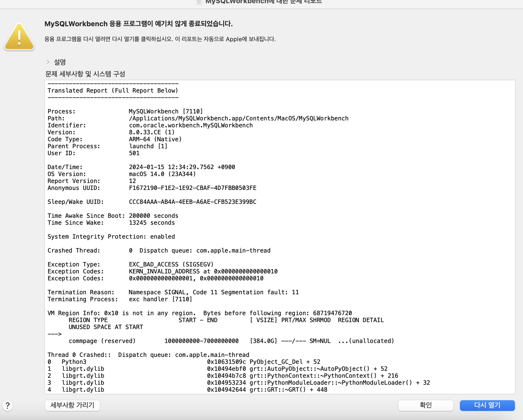
Task: Click stack frame 3 grt::PythonModuleLoader destructor
Action: point(239,383)
